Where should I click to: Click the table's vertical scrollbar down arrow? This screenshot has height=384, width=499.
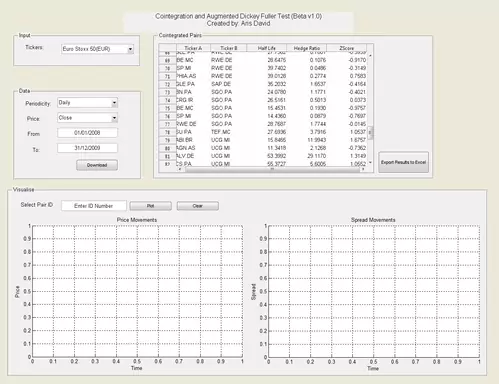click(x=370, y=163)
